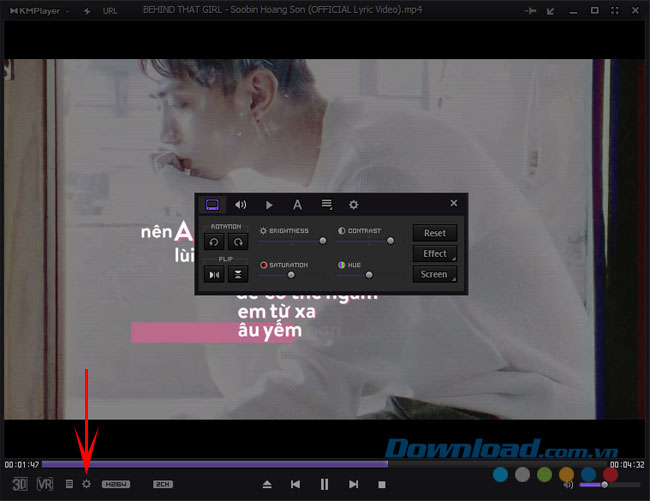
Task: Rotate video clockwise
Action: coord(238,242)
